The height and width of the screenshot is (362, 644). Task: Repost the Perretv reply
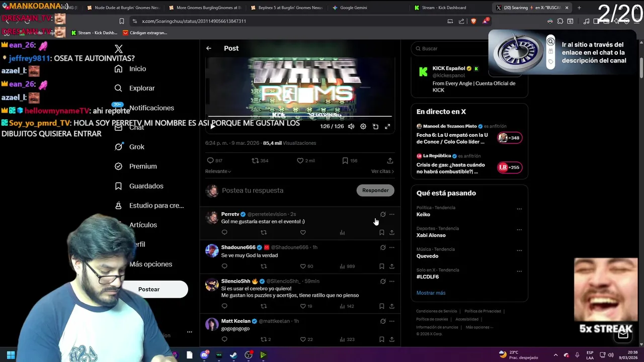tap(264, 232)
